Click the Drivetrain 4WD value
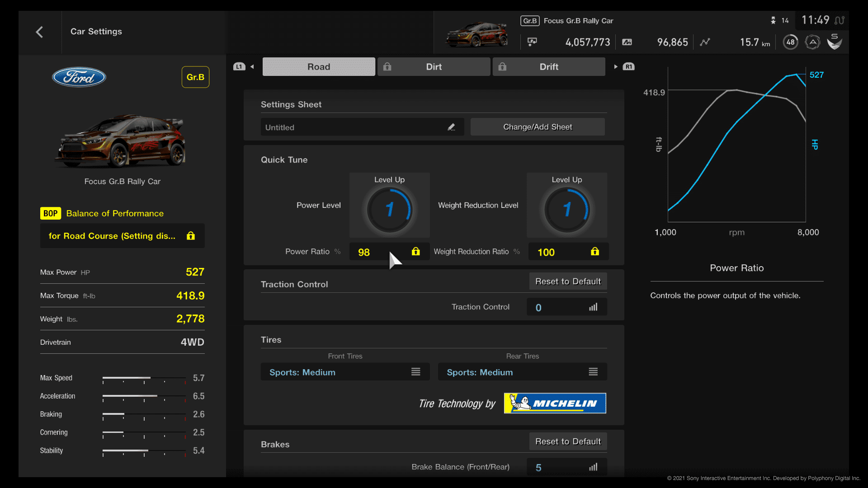Screen dimensions: 868x488 pyautogui.click(x=193, y=342)
